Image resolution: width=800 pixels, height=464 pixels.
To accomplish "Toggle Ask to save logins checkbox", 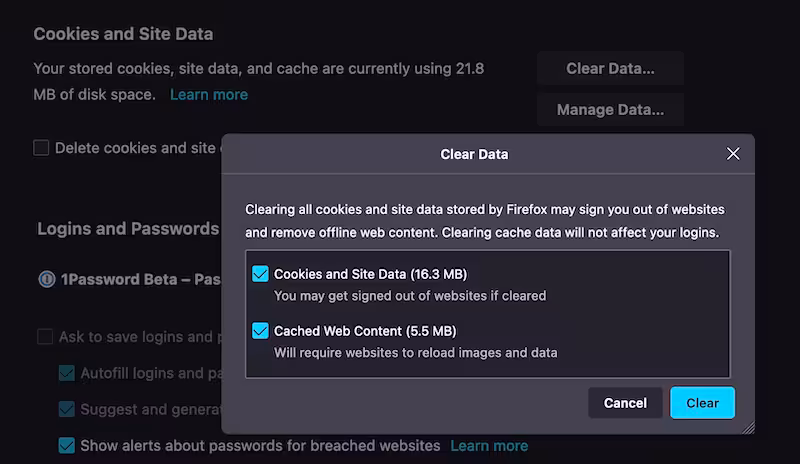I will click(45, 337).
